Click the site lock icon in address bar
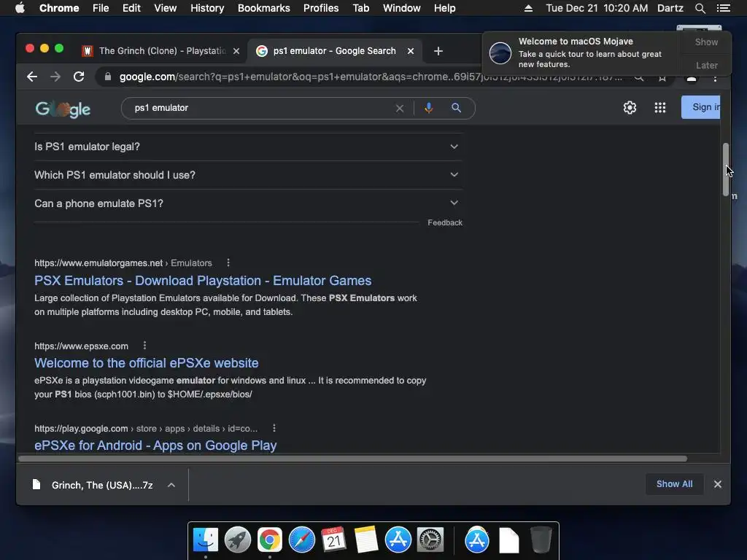Screen dimensions: 747x560 point(108,77)
